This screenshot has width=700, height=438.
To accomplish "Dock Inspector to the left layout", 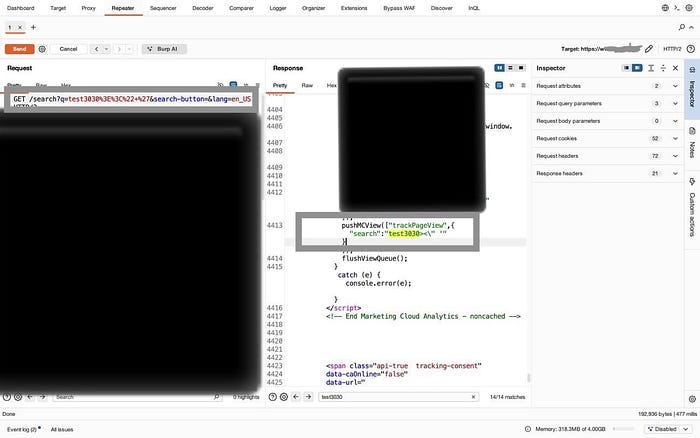I will (x=626, y=68).
